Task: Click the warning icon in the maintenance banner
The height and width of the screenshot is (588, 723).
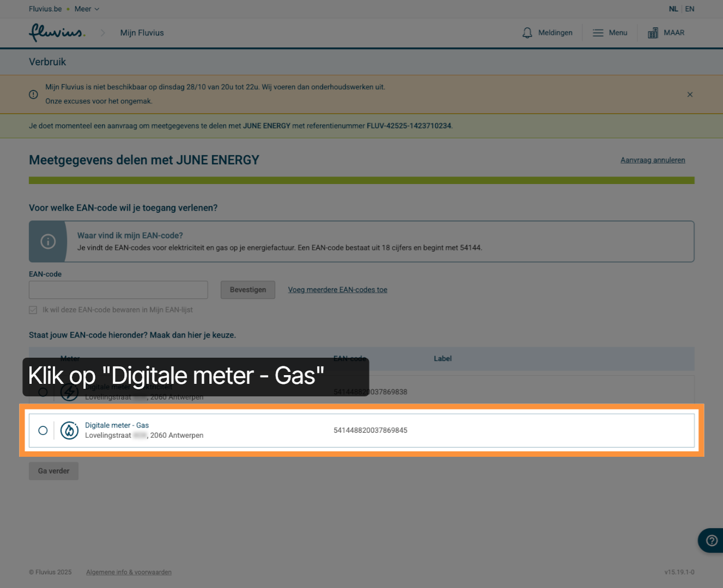Action: coord(33,94)
